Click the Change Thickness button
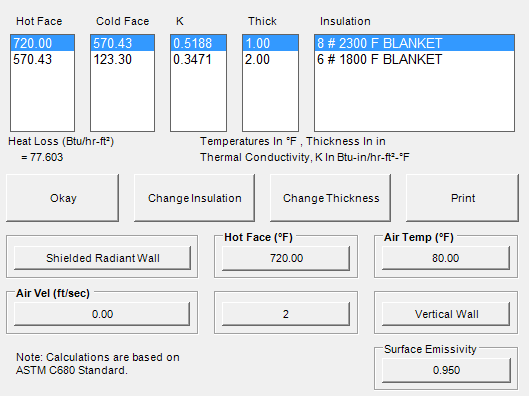Image resolution: width=529 pixels, height=396 pixels. click(x=331, y=198)
